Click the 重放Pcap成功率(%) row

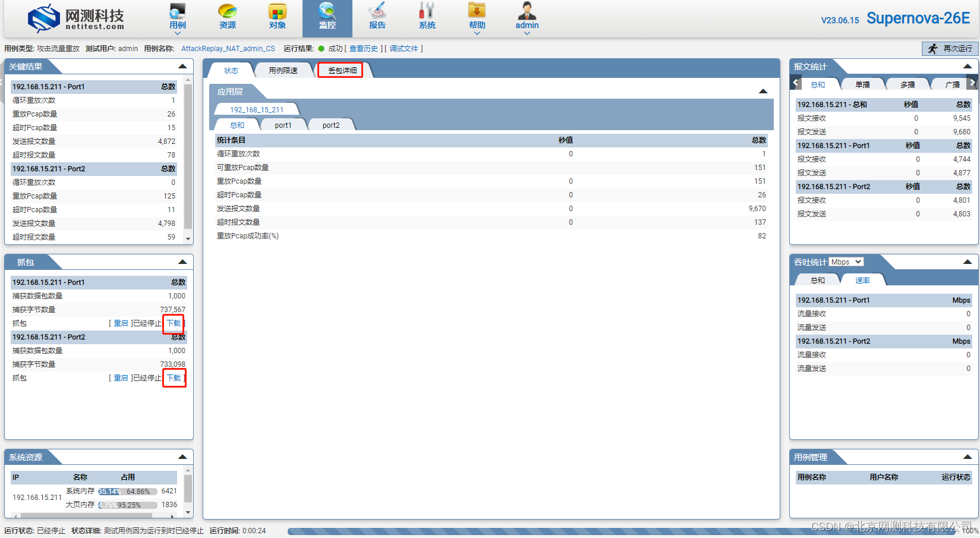click(491, 236)
